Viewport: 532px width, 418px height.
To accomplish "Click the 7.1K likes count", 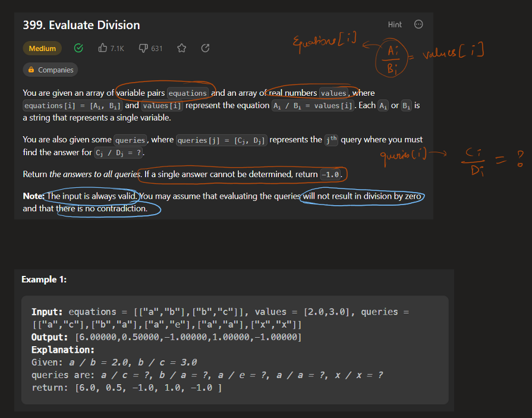I will [117, 48].
